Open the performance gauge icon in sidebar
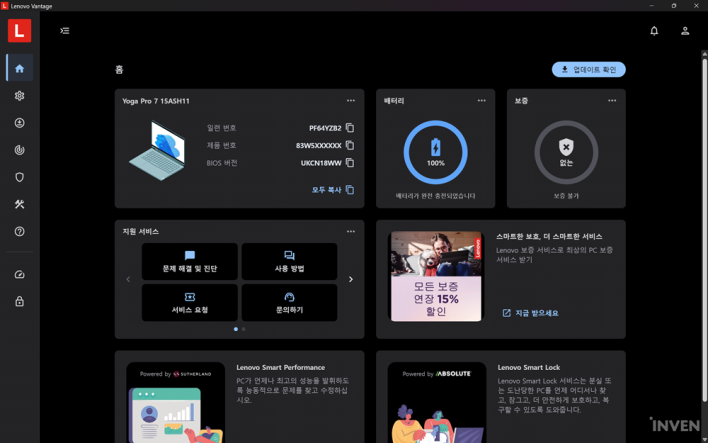The image size is (708, 443). coord(19,274)
